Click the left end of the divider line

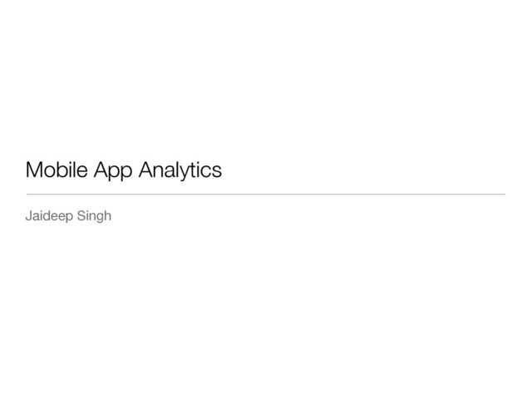point(27,195)
